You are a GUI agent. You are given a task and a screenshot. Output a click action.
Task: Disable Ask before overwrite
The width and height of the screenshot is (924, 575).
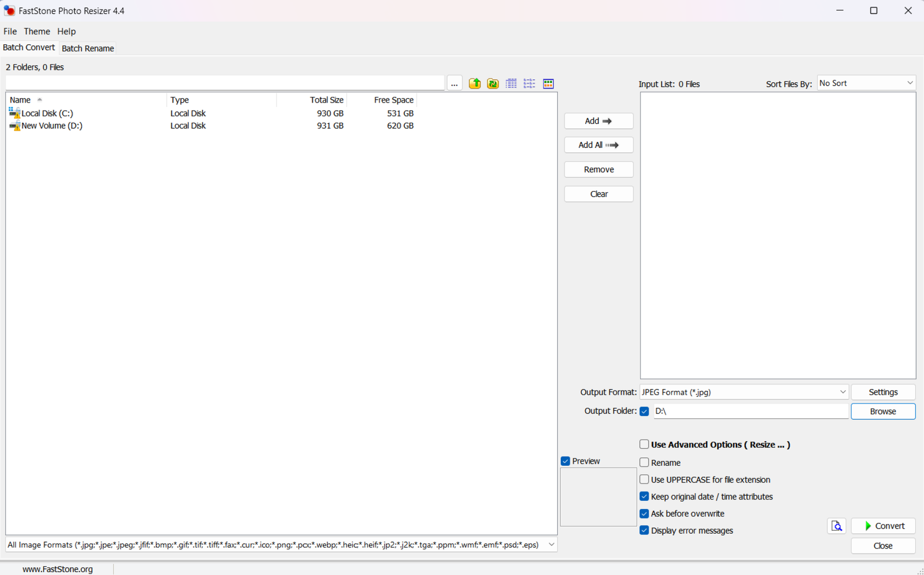pyautogui.click(x=644, y=513)
